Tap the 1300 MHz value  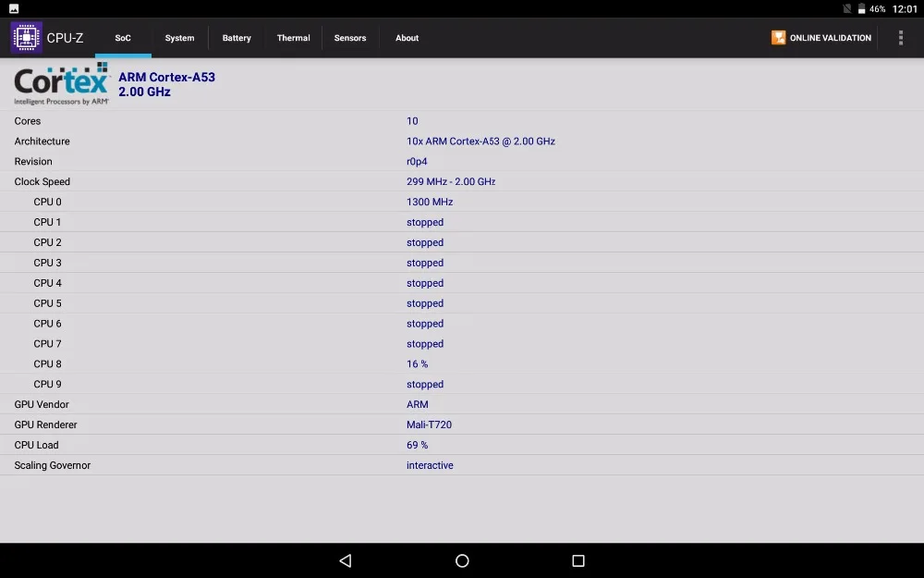(430, 202)
